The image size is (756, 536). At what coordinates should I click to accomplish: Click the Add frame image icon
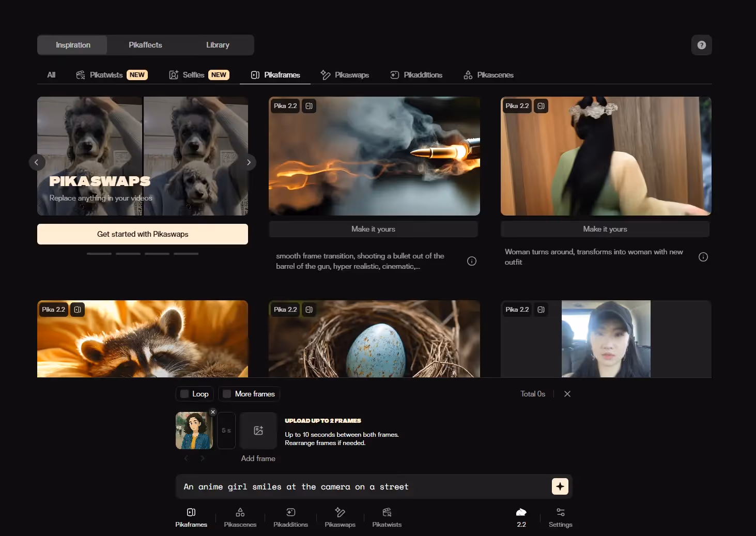point(258,431)
